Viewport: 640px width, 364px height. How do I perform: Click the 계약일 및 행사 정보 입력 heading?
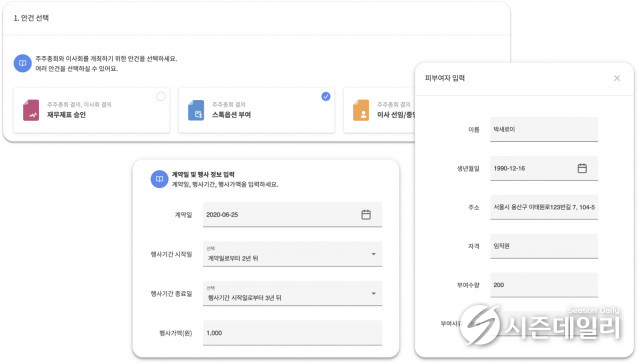[x=203, y=174]
